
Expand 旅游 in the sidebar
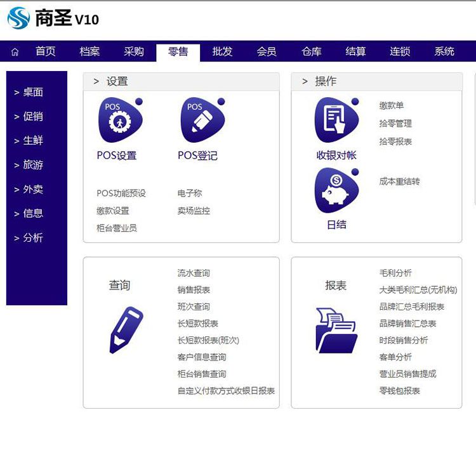pos(29,165)
